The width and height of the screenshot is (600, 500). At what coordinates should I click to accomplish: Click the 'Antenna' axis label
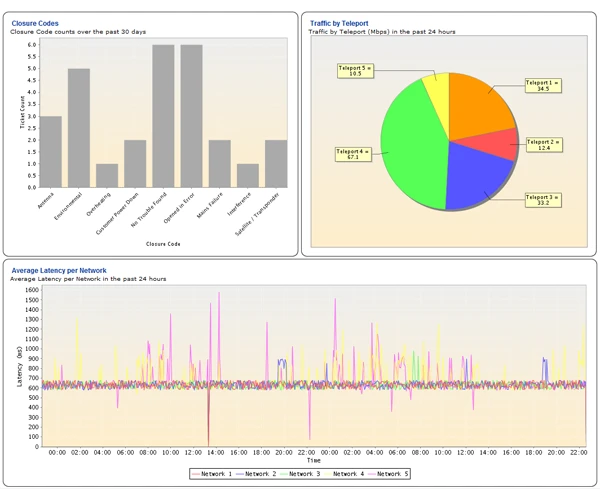tap(46, 200)
